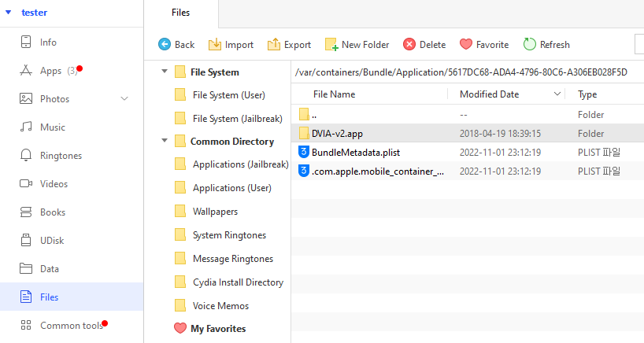This screenshot has width=644, height=343.
Task: Switch to the Files tab
Action: point(181,13)
